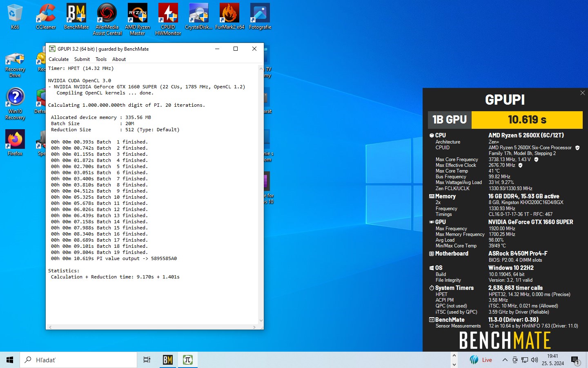Click the Batch 10 finished line
Viewport: 588px width, 368px height.
[99, 197]
